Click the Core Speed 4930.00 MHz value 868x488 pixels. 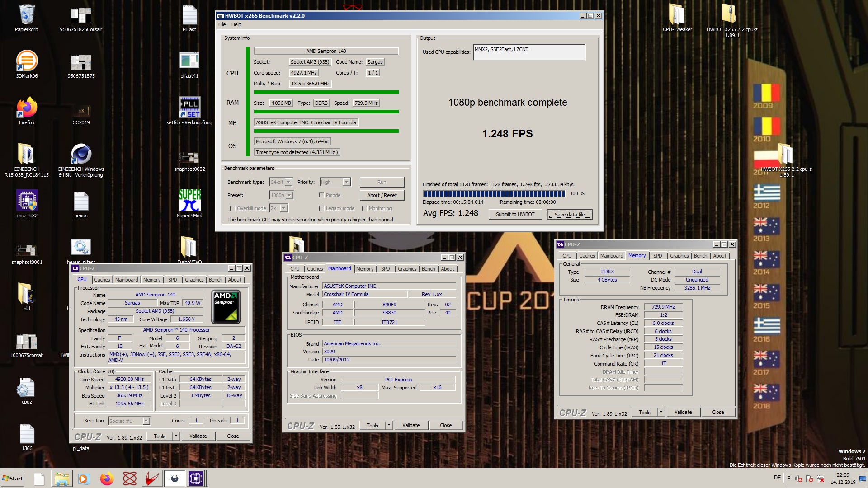point(129,380)
